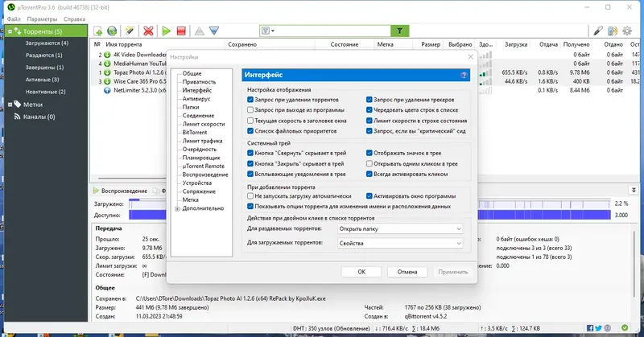Expand the Метки sidebar group
The width and height of the screenshot is (644, 337).
point(10,105)
